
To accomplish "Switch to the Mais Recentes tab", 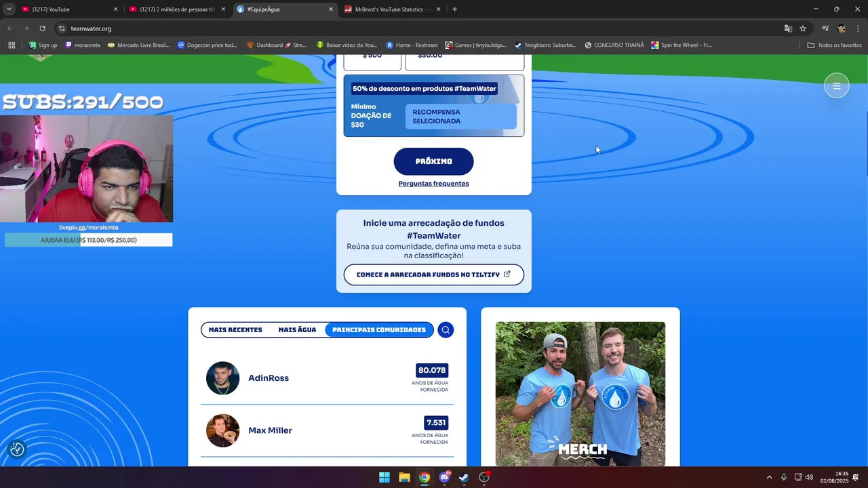I will [x=235, y=330].
